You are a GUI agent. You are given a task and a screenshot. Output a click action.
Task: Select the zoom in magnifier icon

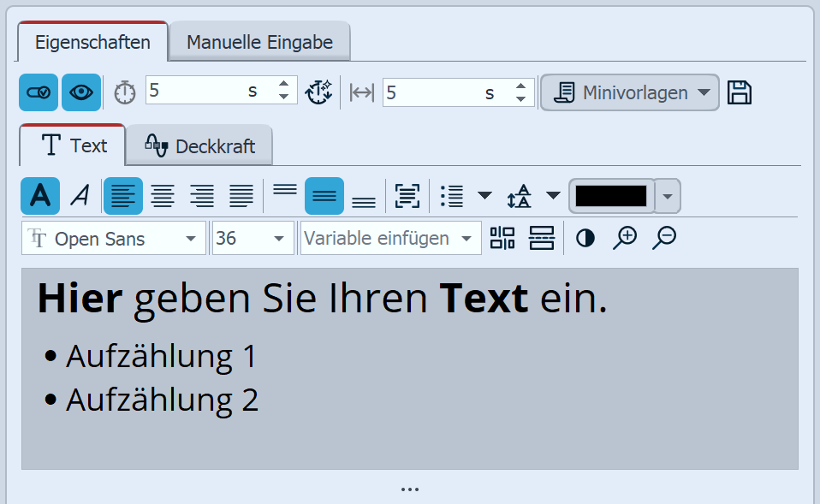pos(625,238)
